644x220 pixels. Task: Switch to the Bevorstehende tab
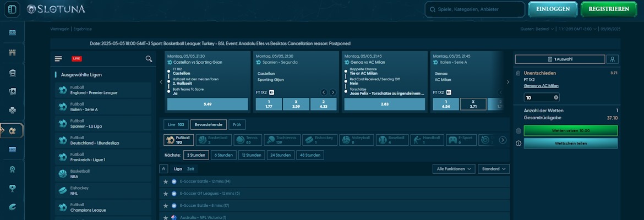tap(209, 124)
